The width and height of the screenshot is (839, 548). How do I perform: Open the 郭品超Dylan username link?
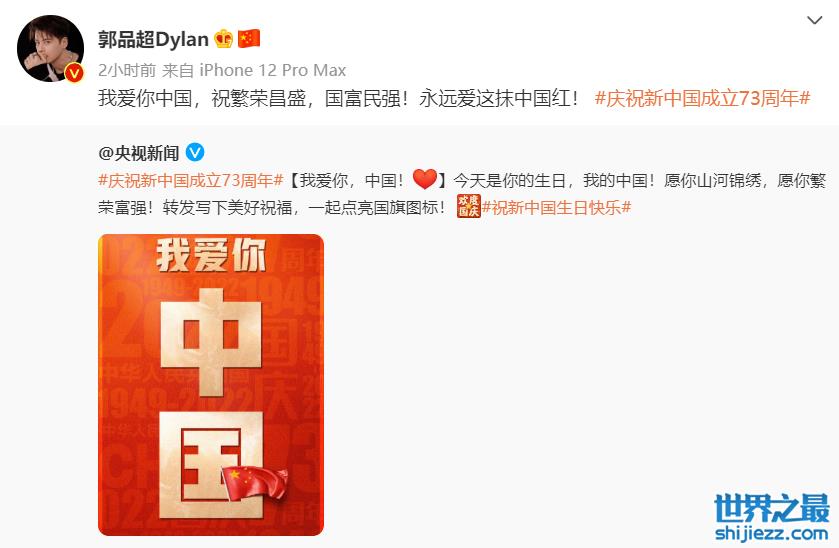click(x=153, y=39)
